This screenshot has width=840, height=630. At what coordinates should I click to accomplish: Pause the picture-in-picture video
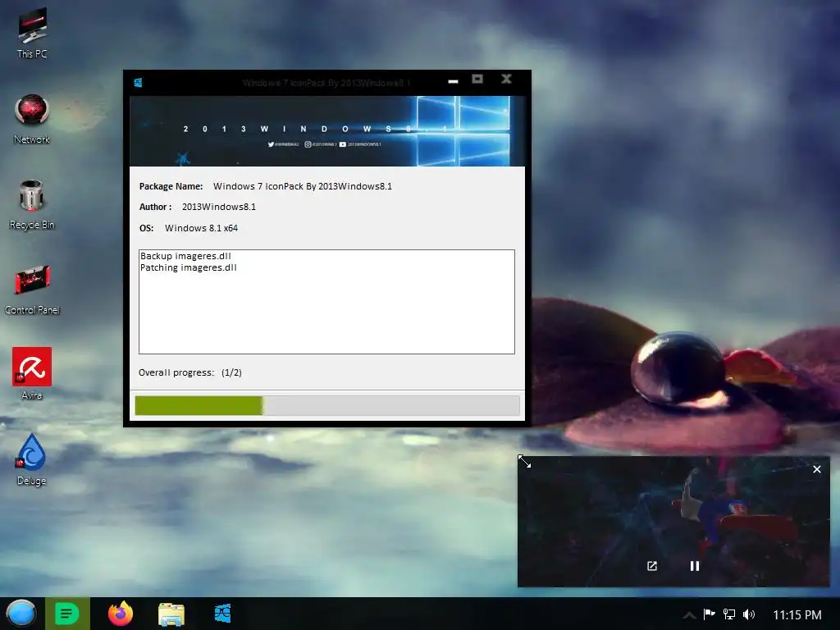click(x=694, y=566)
